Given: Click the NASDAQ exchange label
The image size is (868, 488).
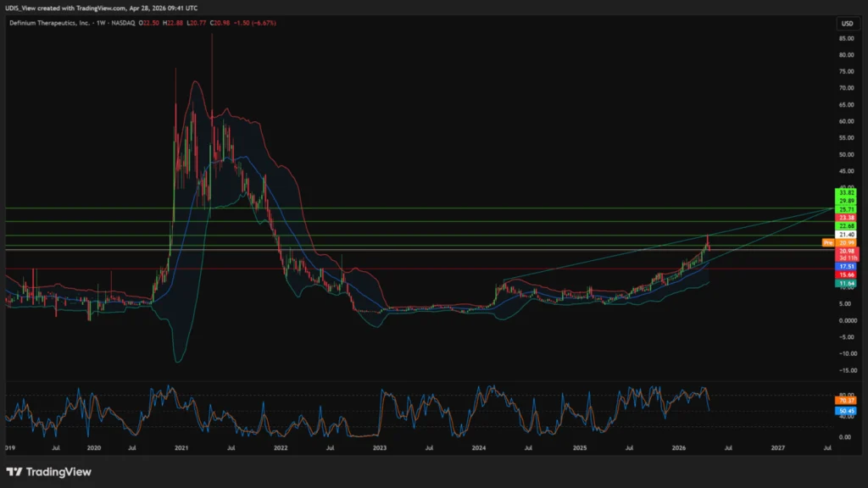Looking at the screenshot, I should [123, 23].
